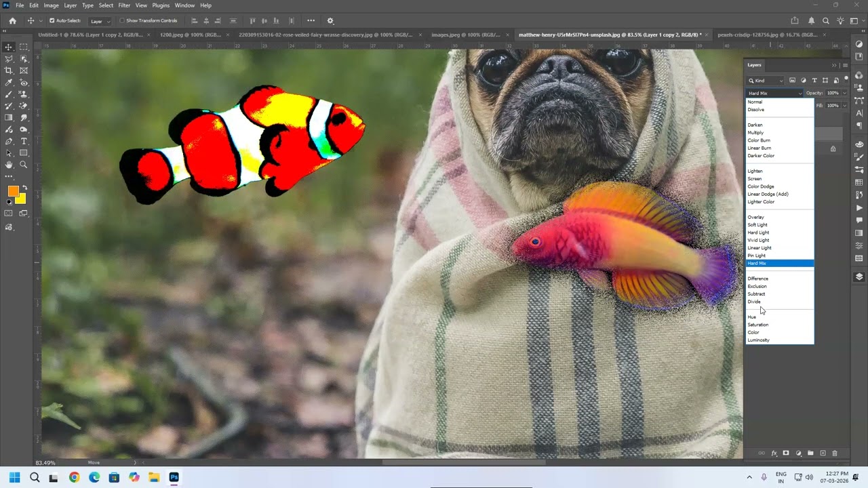The image size is (868, 488).
Task: Open tool preset picker arrow beside Move icon
Action: point(41,21)
